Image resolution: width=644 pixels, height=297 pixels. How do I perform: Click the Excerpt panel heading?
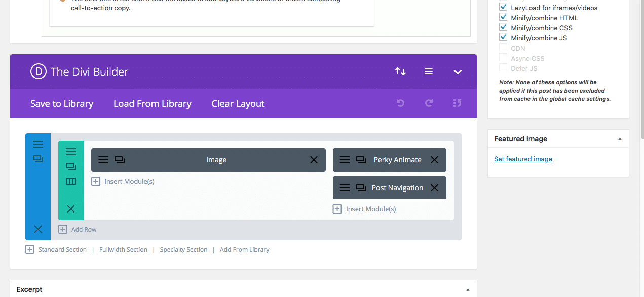click(x=29, y=289)
